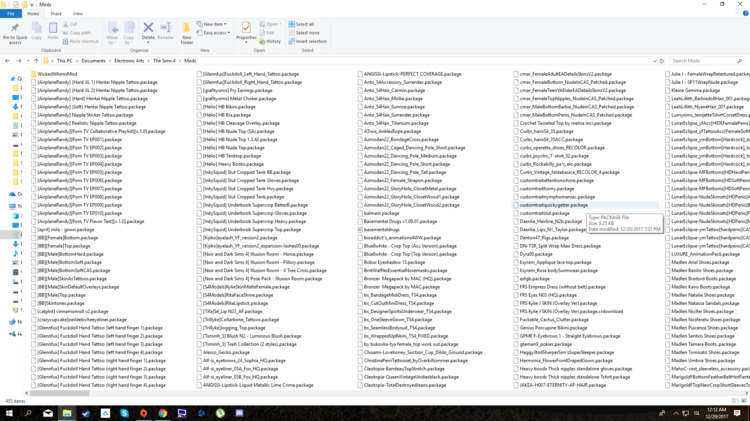
Task: Click Select all
Action: 301,24
